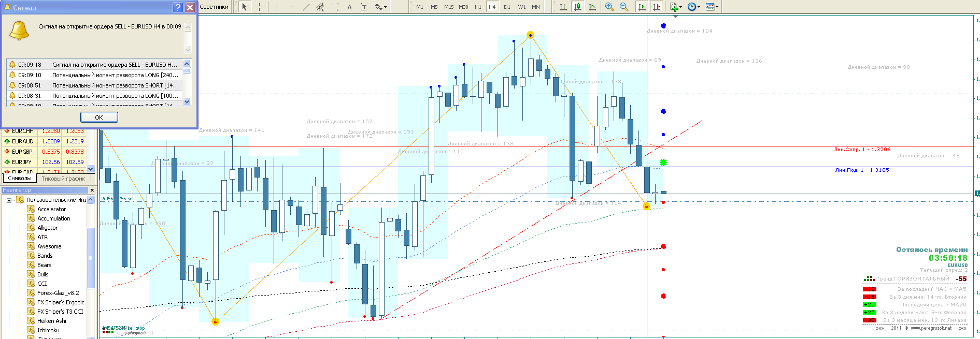980x339 pixels.
Task: Open the arrows tool dropdown arrow
Action: point(386,7)
